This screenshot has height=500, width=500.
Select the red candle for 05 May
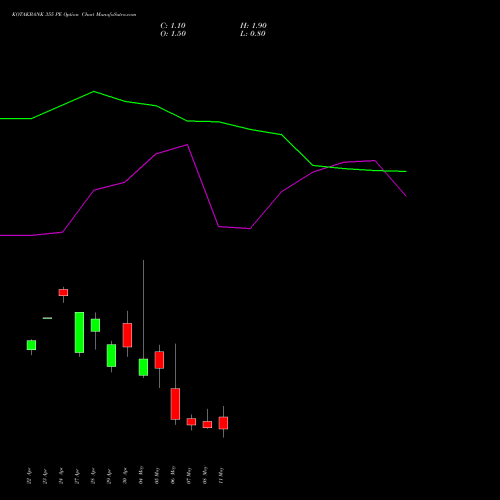coord(159,360)
